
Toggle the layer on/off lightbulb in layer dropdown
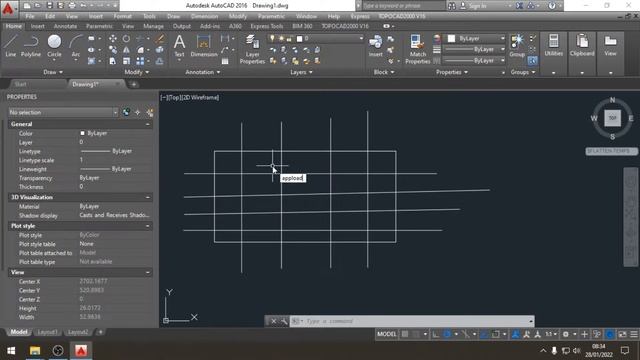[272, 38]
